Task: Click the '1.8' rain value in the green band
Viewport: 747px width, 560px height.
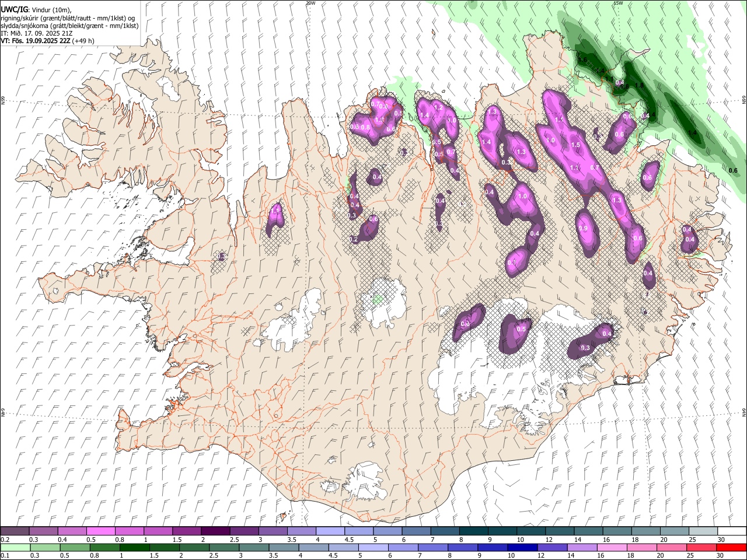Action: [639, 85]
